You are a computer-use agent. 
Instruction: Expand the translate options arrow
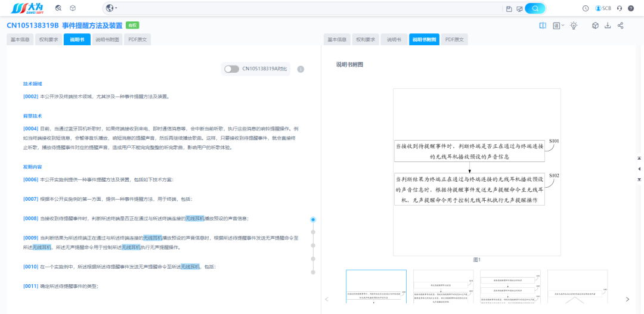tap(563, 25)
